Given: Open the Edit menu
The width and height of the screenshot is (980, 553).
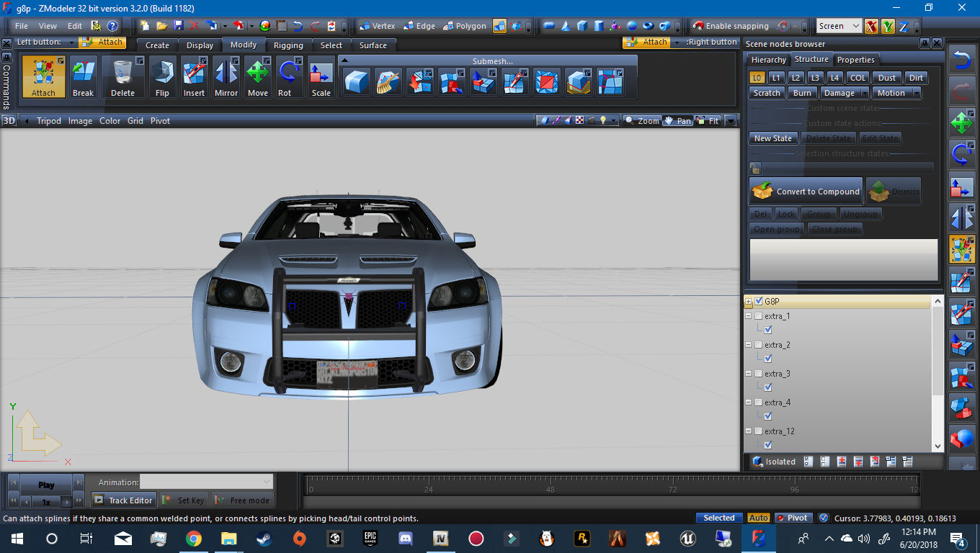Looking at the screenshot, I should tap(75, 26).
